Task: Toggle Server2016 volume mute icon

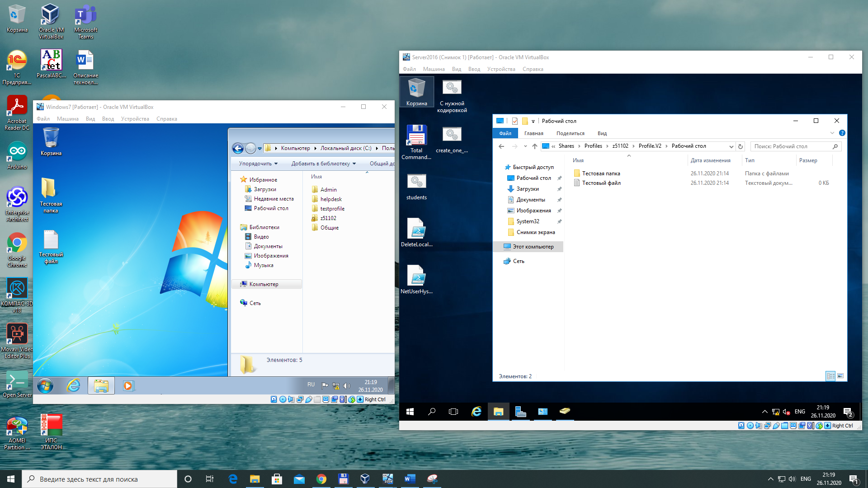Action: 786,412
